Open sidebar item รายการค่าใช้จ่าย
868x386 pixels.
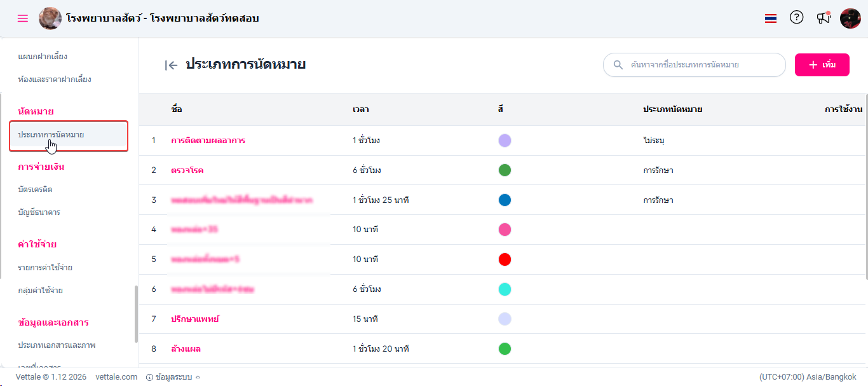point(45,268)
